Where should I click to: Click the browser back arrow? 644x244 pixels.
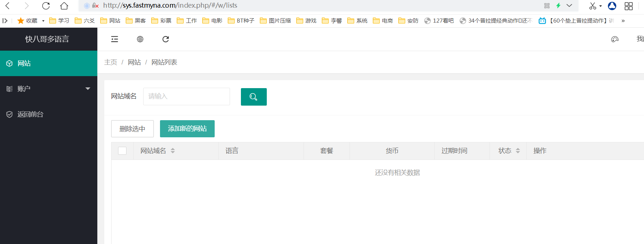click(x=8, y=6)
